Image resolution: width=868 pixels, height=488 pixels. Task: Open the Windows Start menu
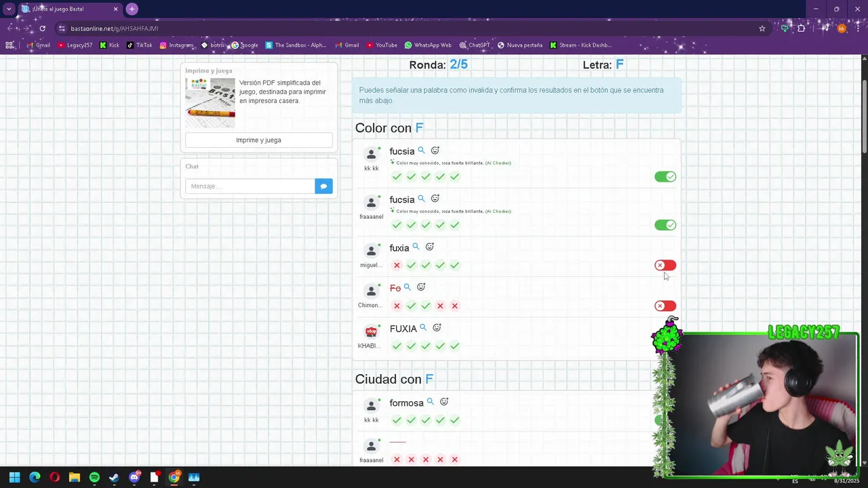(14, 477)
